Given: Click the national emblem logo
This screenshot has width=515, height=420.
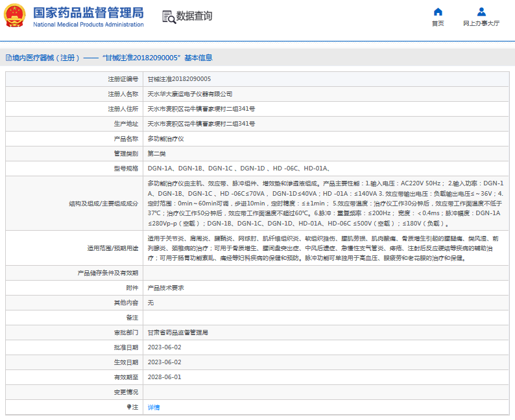Looking at the screenshot, I should 14,16.
